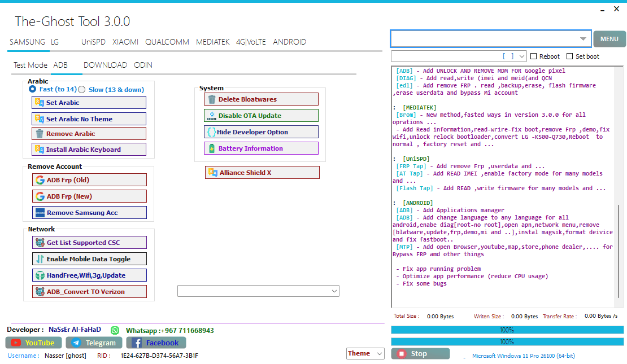Select the Slow (13 & down) radio option
This screenshot has height=364, width=627.
tap(82, 89)
